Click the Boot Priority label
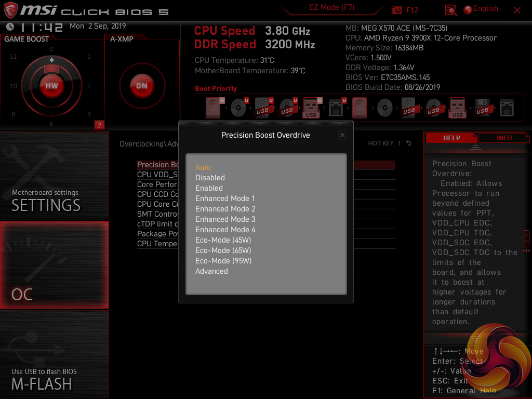Image resolution: width=532 pixels, height=399 pixels. tap(216, 88)
